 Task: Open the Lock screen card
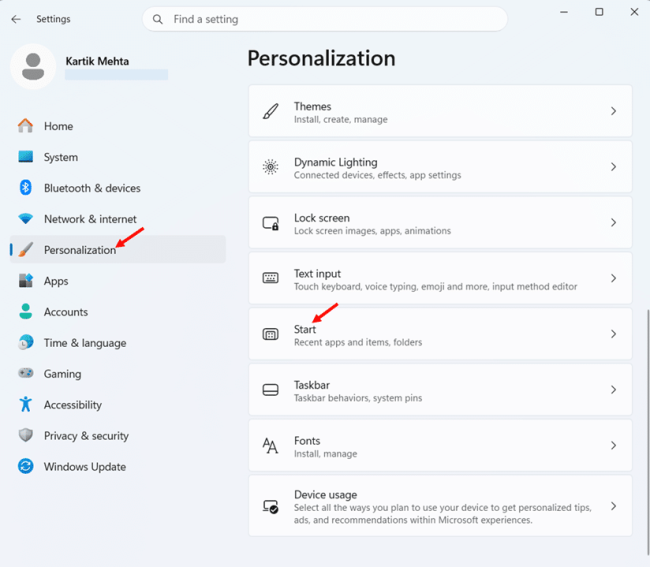click(x=440, y=223)
